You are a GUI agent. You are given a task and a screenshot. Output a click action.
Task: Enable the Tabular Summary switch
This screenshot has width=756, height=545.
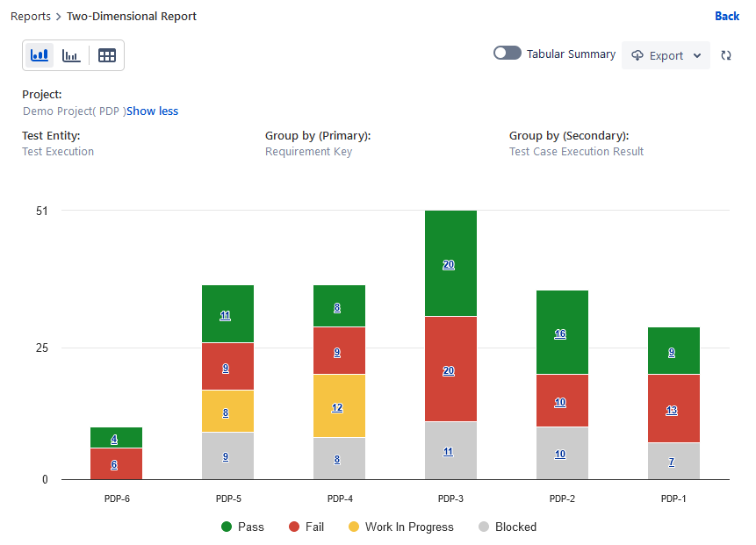click(x=508, y=54)
